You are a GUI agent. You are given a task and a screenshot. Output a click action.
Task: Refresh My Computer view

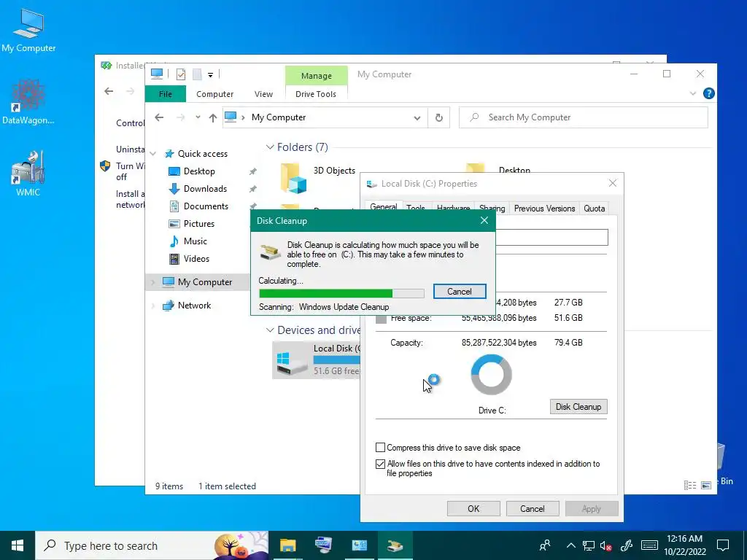click(x=438, y=117)
